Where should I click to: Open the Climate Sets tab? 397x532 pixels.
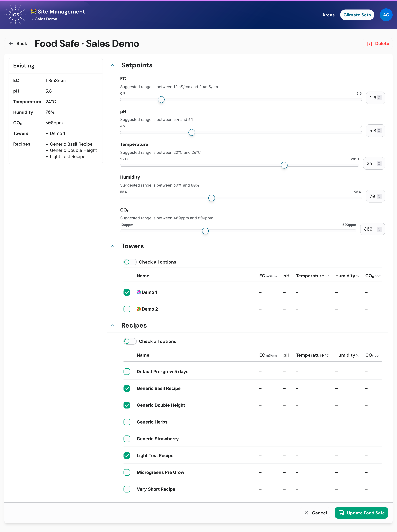(x=357, y=15)
